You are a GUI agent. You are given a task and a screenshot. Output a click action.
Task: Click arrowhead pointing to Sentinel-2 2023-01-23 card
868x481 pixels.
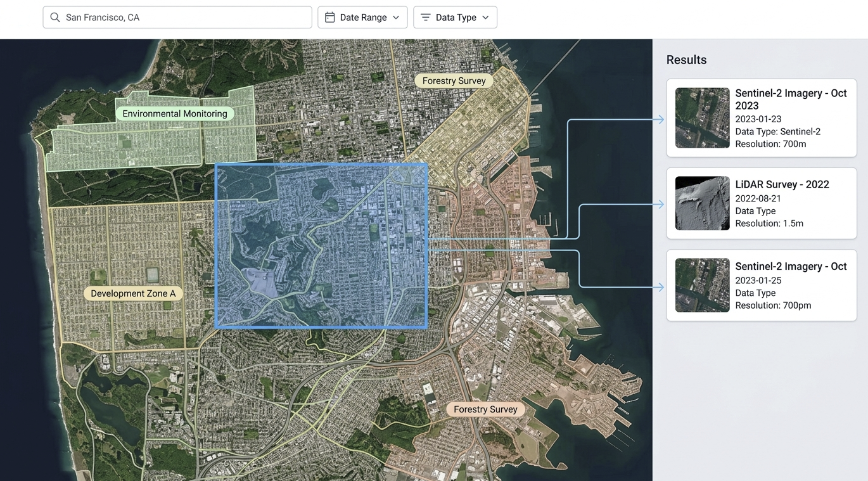[x=660, y=119]
